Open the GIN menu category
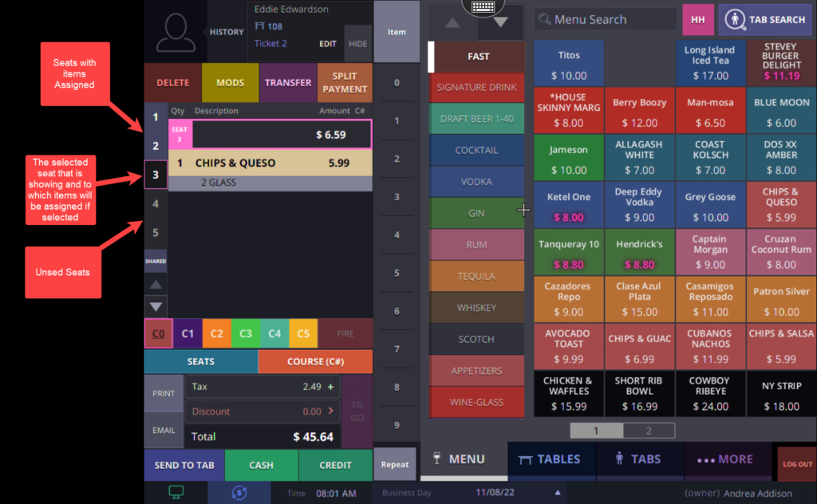The height and width of the screenshot is (504, 817). (x=476, y=213)
